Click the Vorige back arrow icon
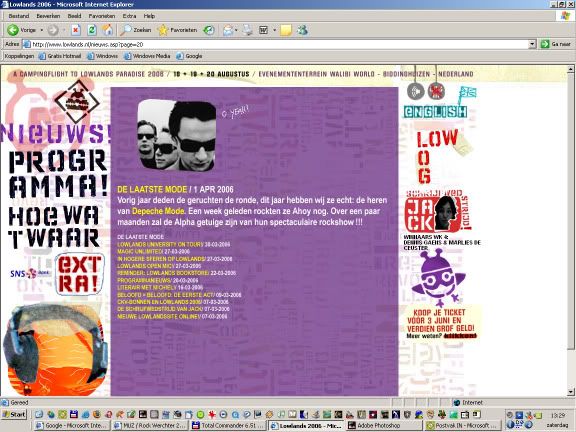The image size is (576, 432). [x=13, y=30]
